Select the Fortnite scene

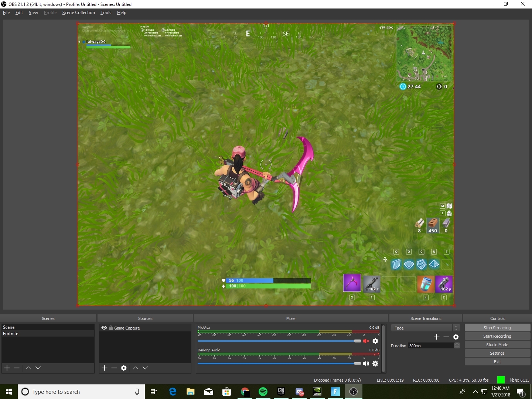pyautogui.click(x=48, y=334)
